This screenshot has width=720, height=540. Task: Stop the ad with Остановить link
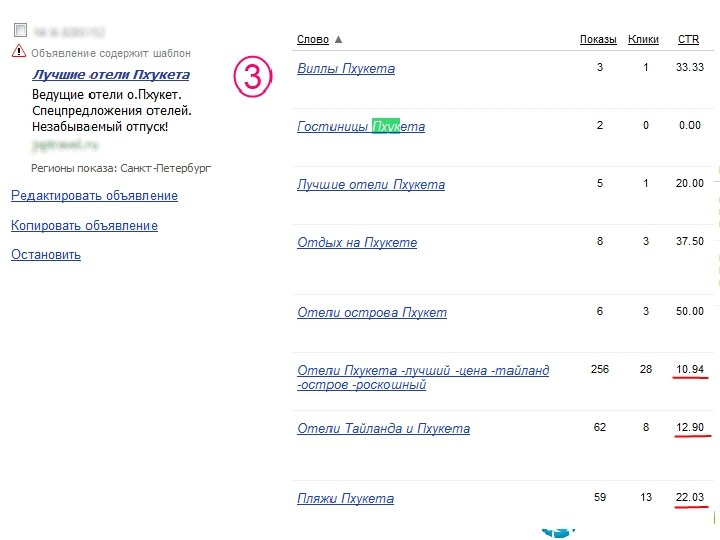point(46,255)
